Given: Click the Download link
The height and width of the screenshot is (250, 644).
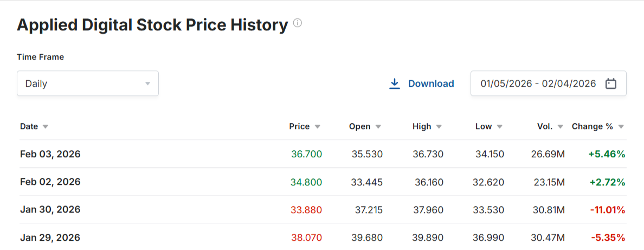Looking at the screenshot, I should click(x=431, y=84).
